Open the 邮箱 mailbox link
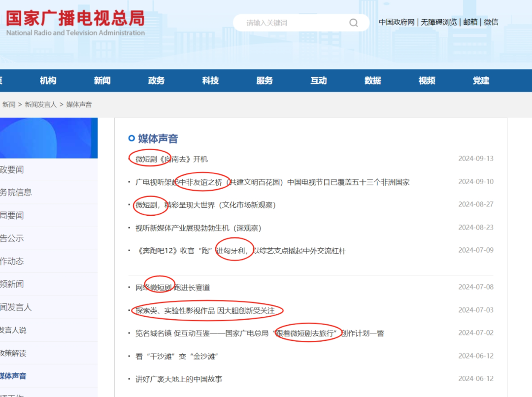Image resolution: width=532 pixels, height=397 pixels. (x=470, y=22)
